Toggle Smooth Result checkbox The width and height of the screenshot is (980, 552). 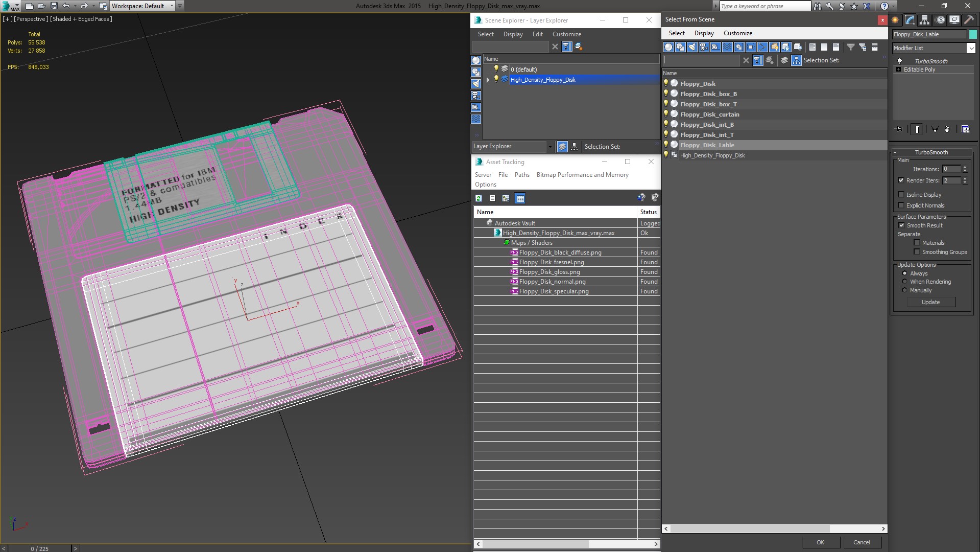[901, 225]
